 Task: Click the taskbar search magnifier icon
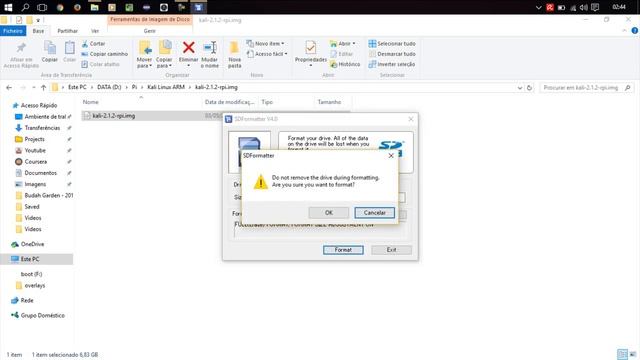coord(25,7)
